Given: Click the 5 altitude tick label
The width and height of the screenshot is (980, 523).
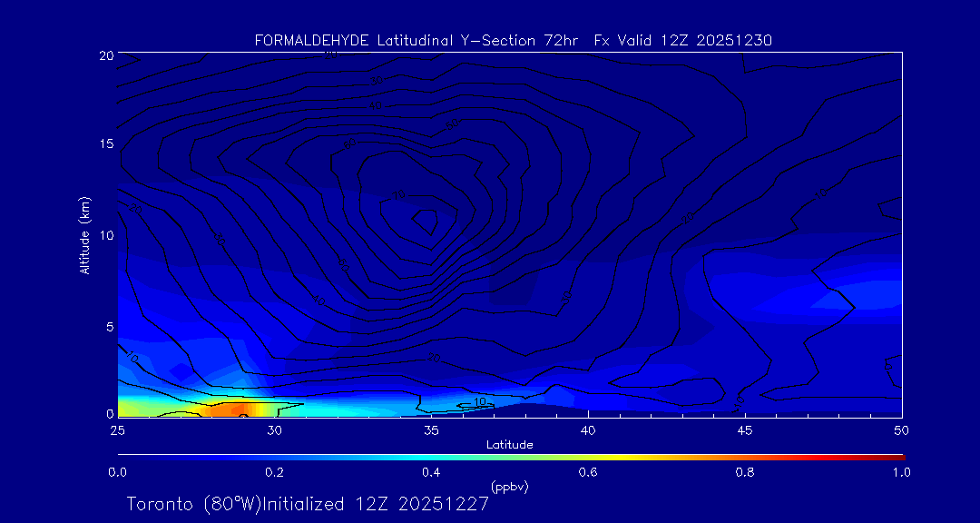Looking at the screenshot, I should (x=108, y=326).
